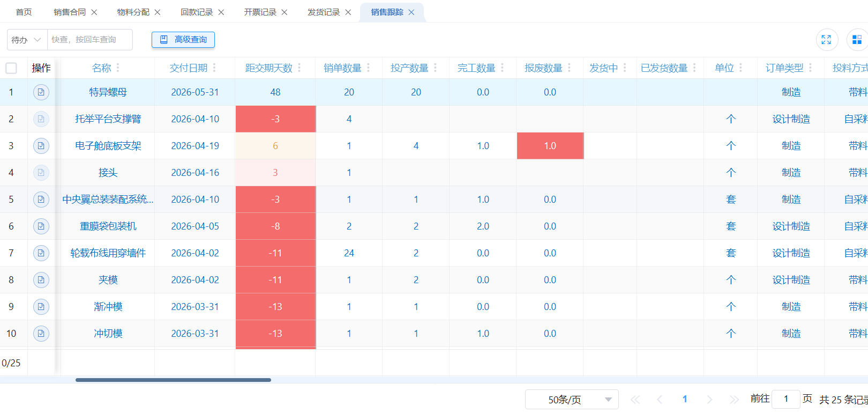The height and width of the screenshot is (413, 868).
Task: Go to the previous page arrow
Action: (660, 400)
